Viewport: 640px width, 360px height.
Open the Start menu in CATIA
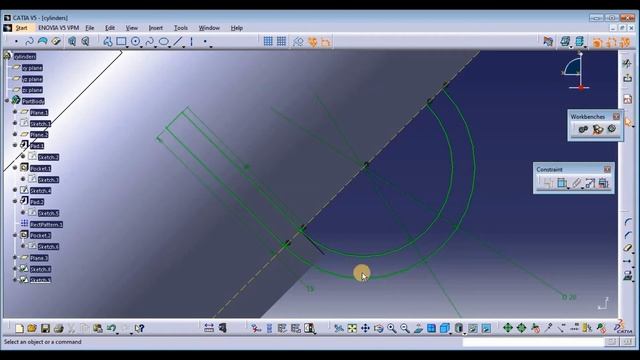pos(21,28)
